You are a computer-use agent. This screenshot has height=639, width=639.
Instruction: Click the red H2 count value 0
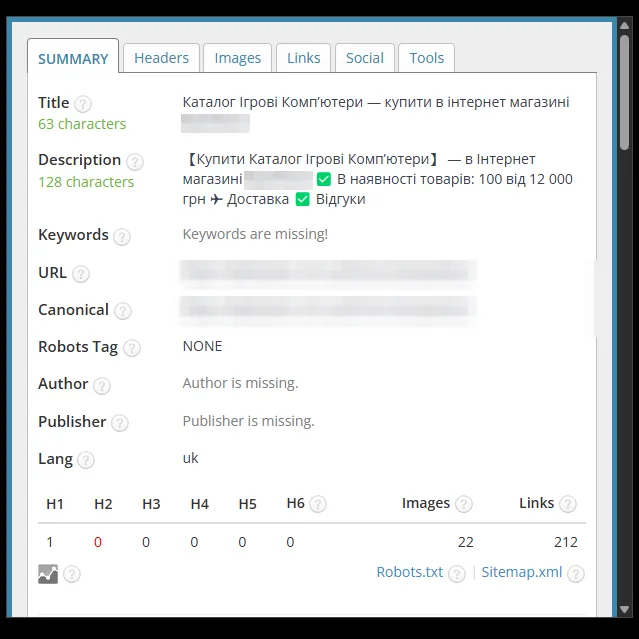[x=98, y=542]
